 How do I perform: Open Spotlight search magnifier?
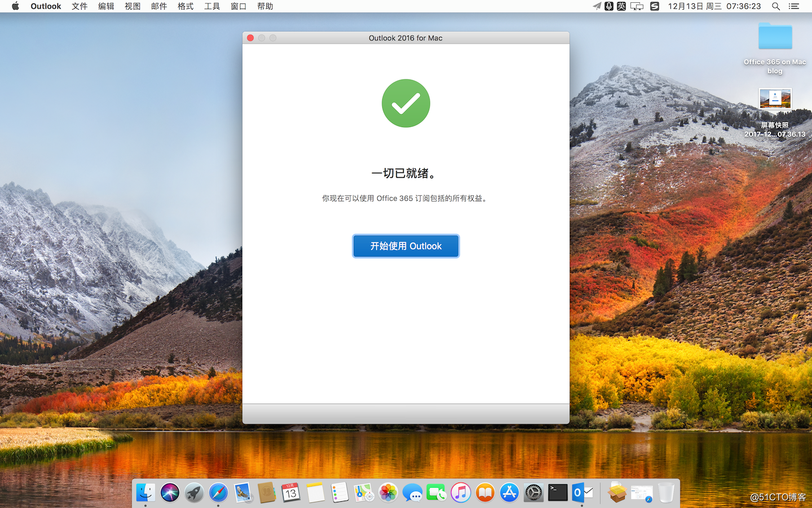776,6
